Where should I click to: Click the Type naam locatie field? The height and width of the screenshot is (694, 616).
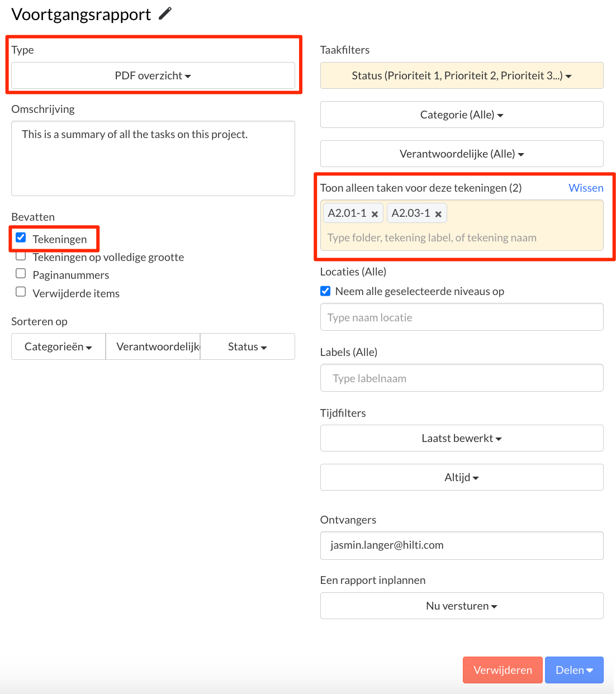(462, 317)
